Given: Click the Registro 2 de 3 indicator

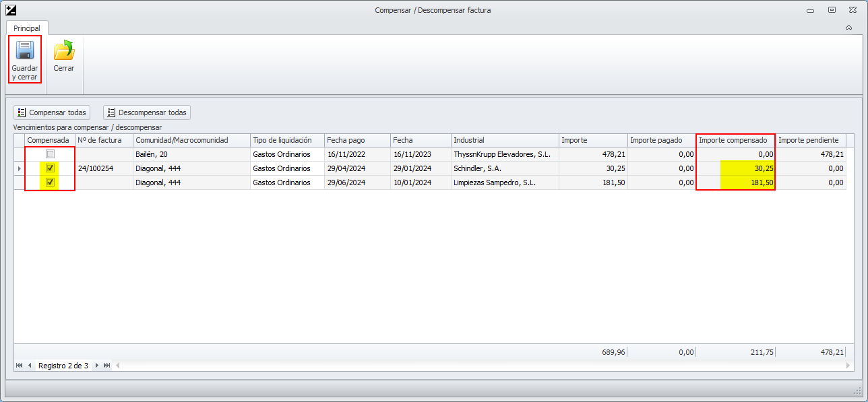Looking at the screenshot, I should click(x=63, y=366).
